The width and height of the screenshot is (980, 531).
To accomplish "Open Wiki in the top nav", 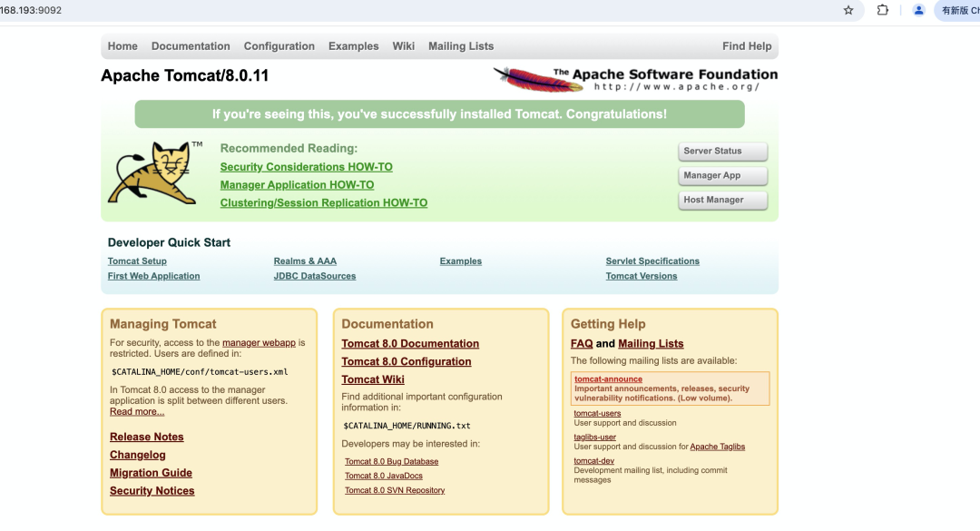I will (x=403, y=46).
